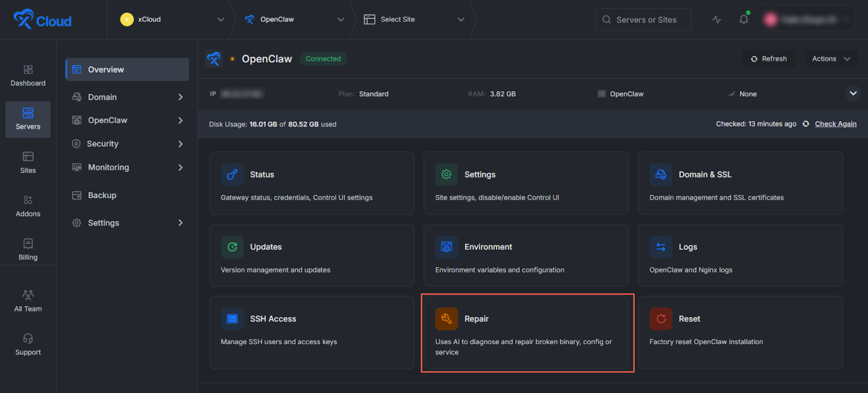This screenshot has width=868, height=393.
Task: Click the recheck icon beside Check Again
Action: (x=806, y=124)
